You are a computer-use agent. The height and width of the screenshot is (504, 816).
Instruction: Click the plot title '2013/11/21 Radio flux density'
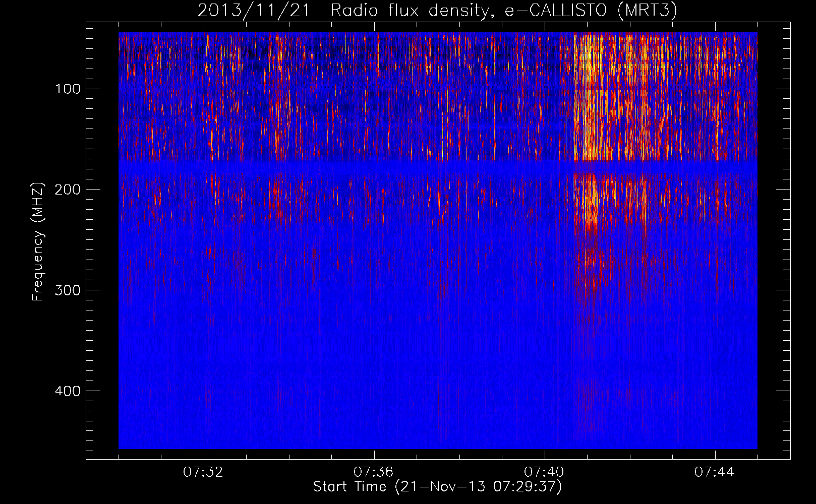click(437, 11)
